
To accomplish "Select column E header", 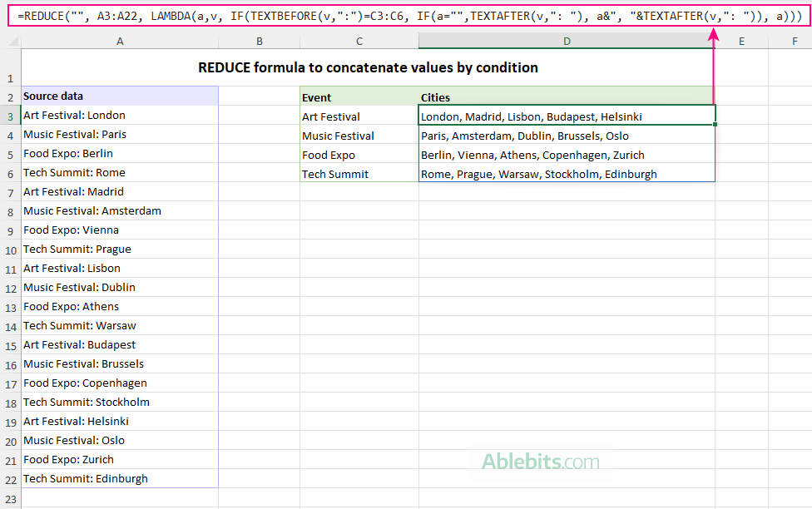I will [741, 42].
